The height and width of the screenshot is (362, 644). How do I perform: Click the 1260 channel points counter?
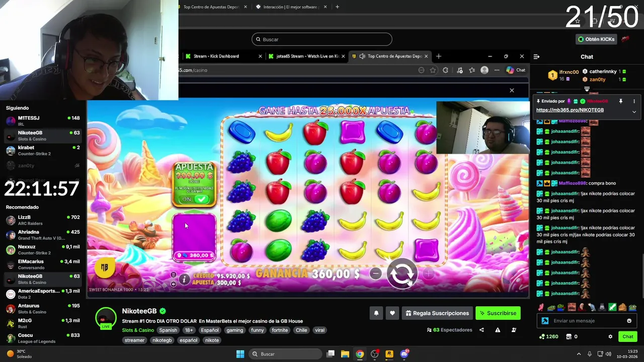[549, 336]
